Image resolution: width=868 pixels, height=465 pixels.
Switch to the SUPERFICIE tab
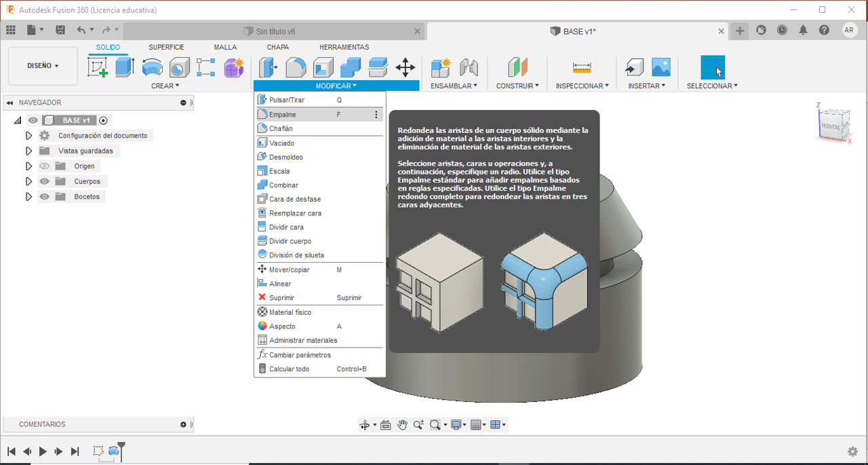click(x=166, y=48)
